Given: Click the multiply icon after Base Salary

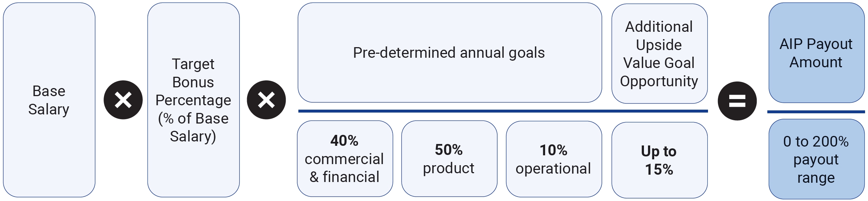Looking at the screenshot, I should [x=123, y=100].
